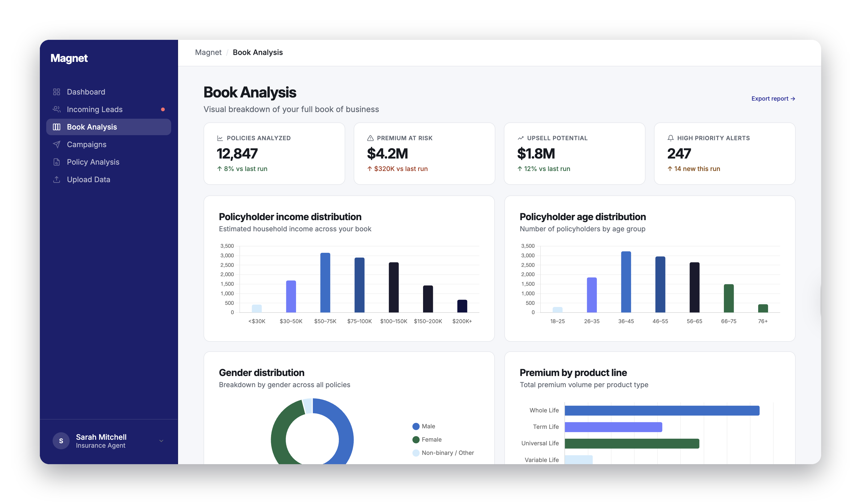Click the Incoming Leads people icon
Image resolution: width=861 pixels, height=504 pixels.
coord(57,109)
